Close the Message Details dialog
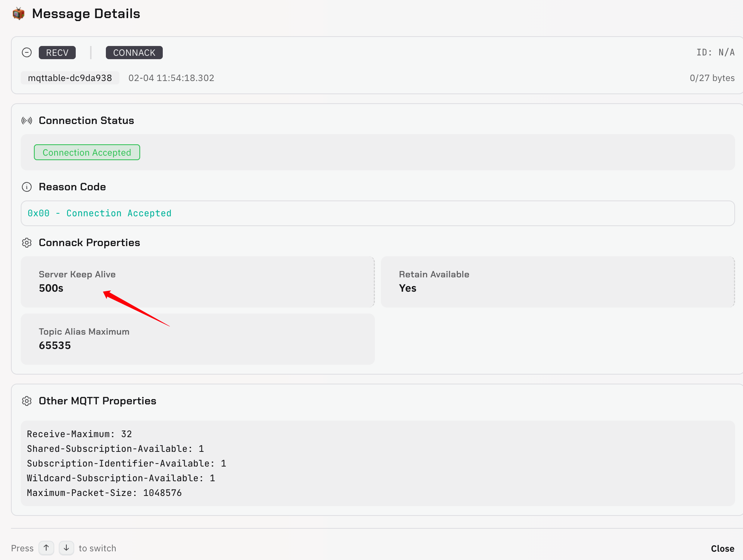The image size is (743, 560). tap(722, 549)
